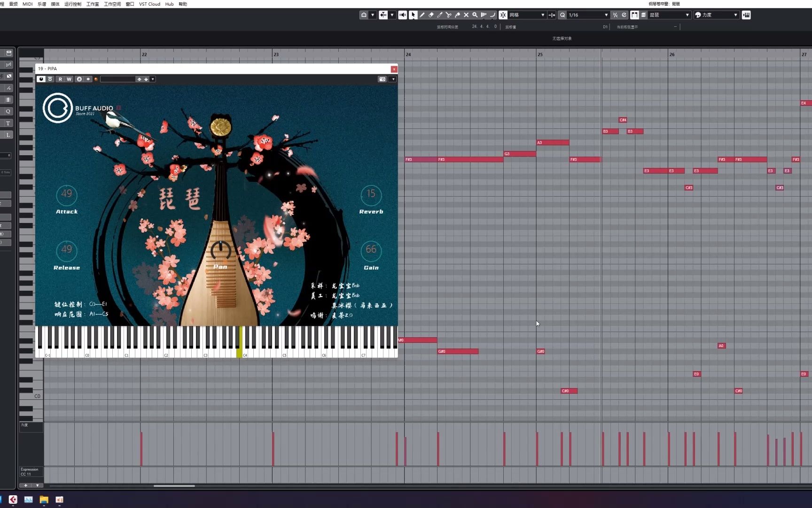The image size is (812, 508).
Task: Open the auto-scroll options dropdown arrow
Action: pyautogui.click(x=392, y=15)
